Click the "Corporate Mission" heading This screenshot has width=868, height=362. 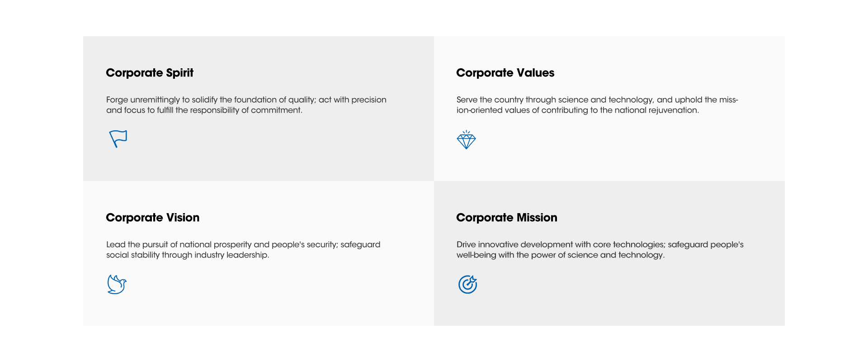click(x=506, y=218)
